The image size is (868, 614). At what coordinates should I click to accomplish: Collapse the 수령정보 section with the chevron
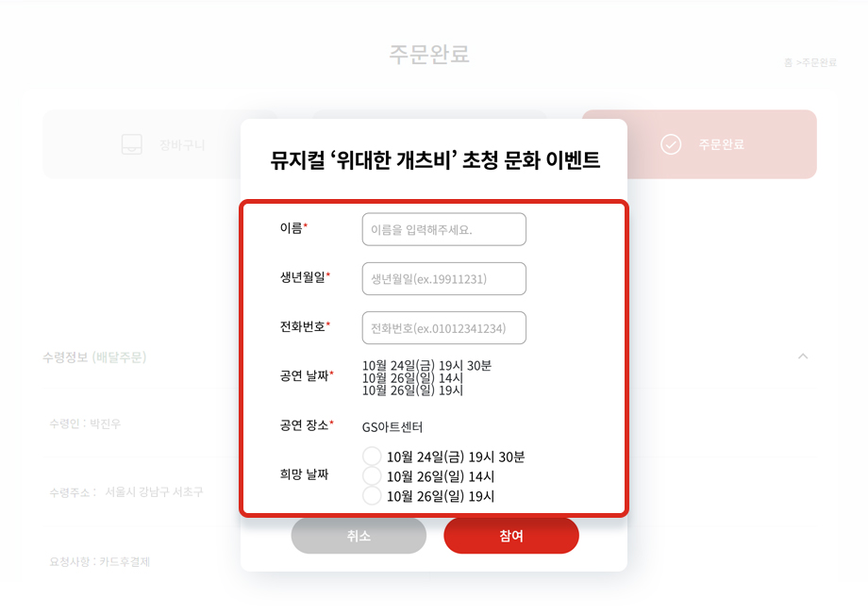[x=803, y=357]
